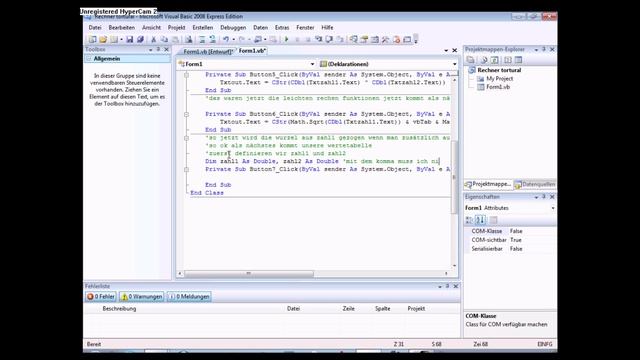Open the Debuggen menu
The height and width of the screenshot is (360, 640).
point(233,27)
